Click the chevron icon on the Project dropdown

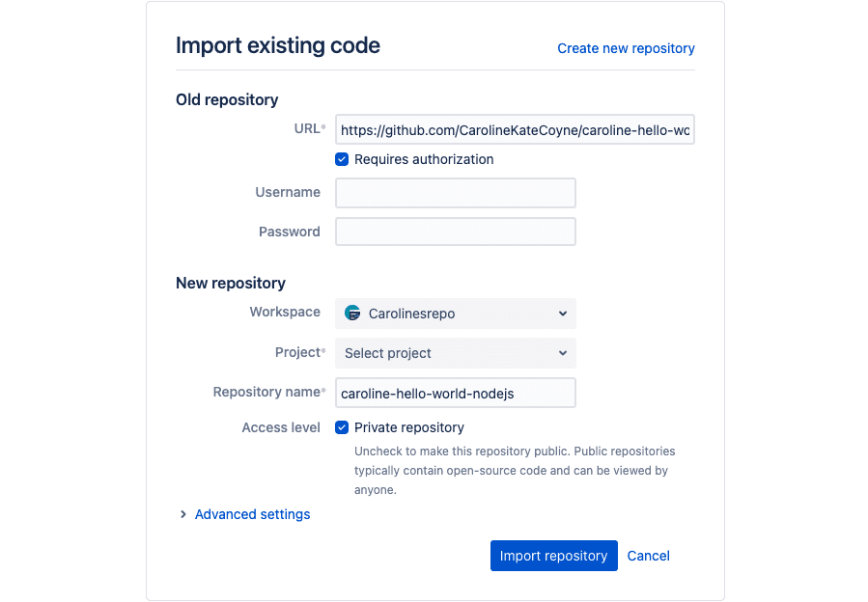pyautogui.click(x=563, y=353)
